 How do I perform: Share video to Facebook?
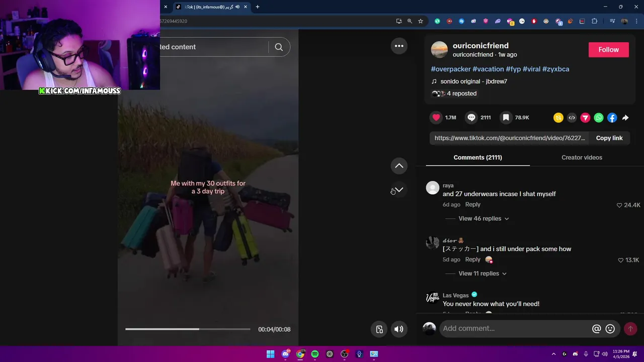coord(612,118)
